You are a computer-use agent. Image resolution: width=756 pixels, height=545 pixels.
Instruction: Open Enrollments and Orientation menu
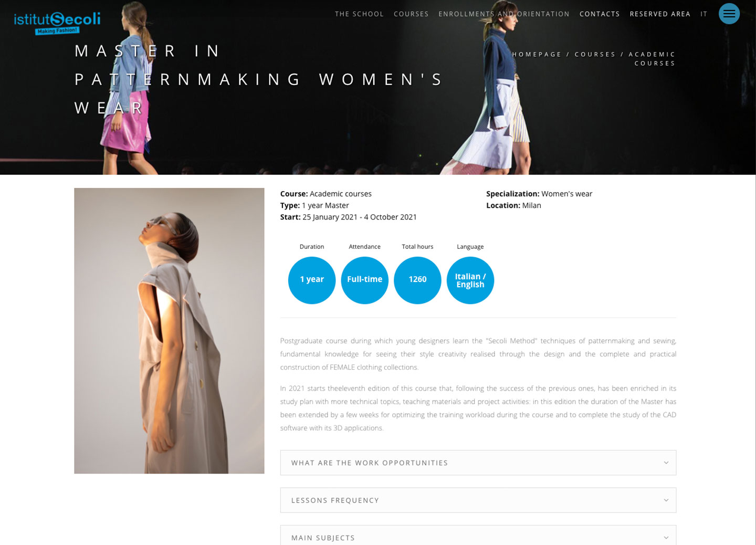(504, 14)
